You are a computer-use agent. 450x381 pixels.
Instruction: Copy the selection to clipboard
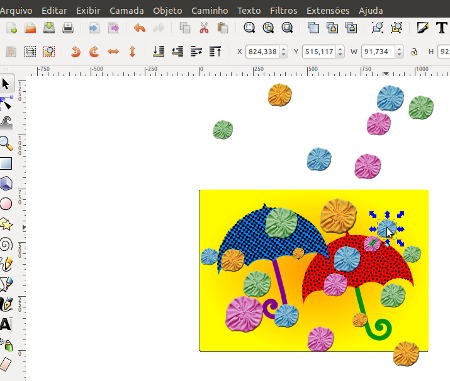click(x=185, y=28)
